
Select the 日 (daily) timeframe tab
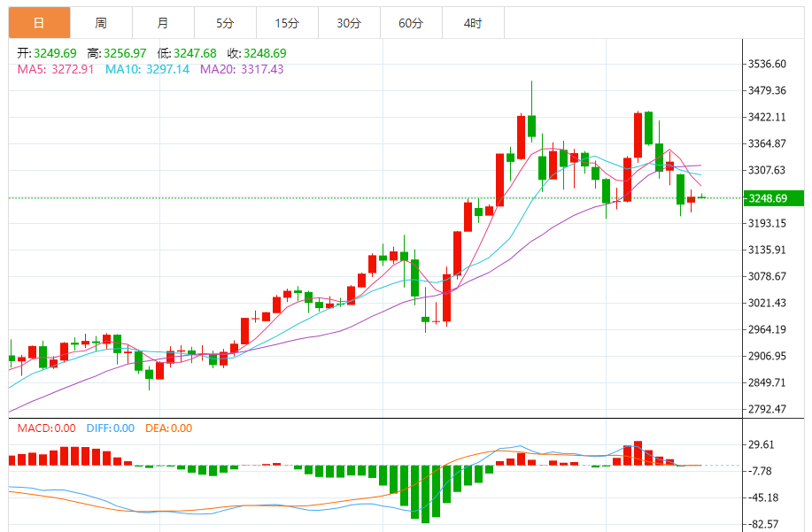39,23
